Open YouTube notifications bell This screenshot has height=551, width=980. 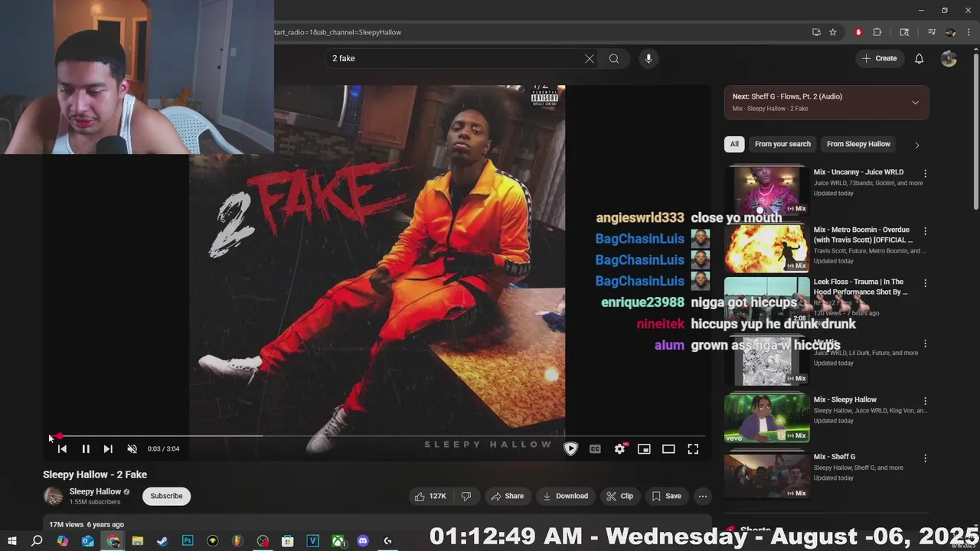click(920, 58)
